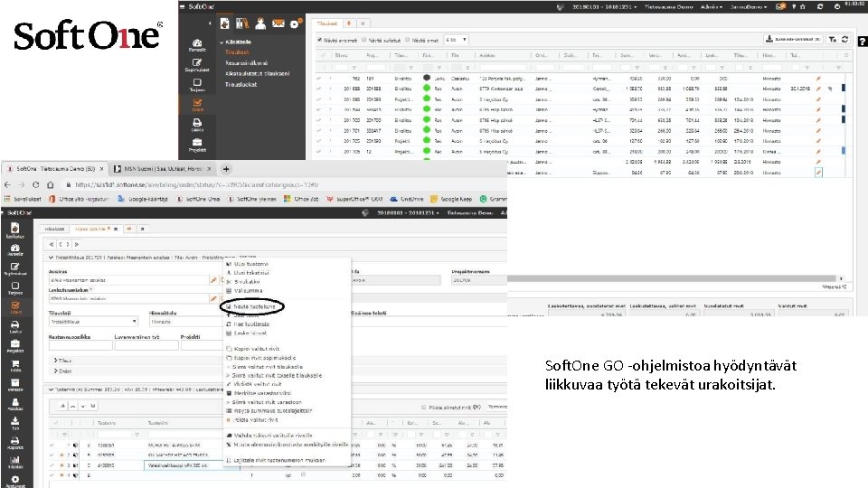Collapse the Tuoterivit section header
The height and width of the screenshot is (488, 868).
click(51, 389)
